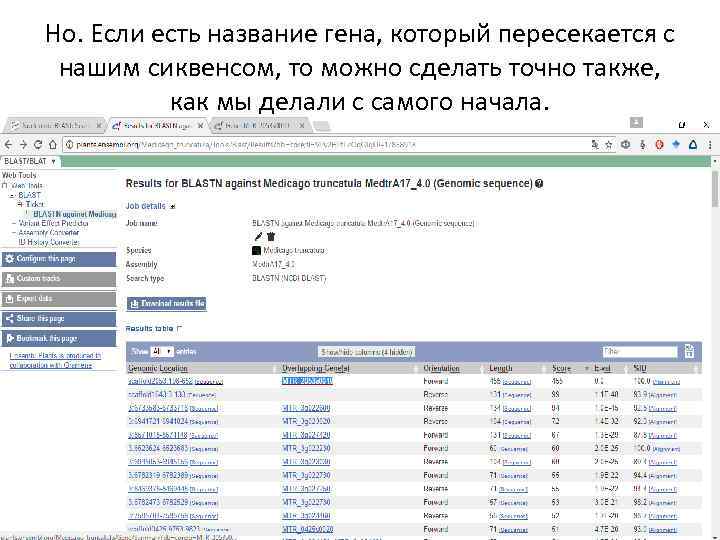Click the Export data button

pos(59,298)
